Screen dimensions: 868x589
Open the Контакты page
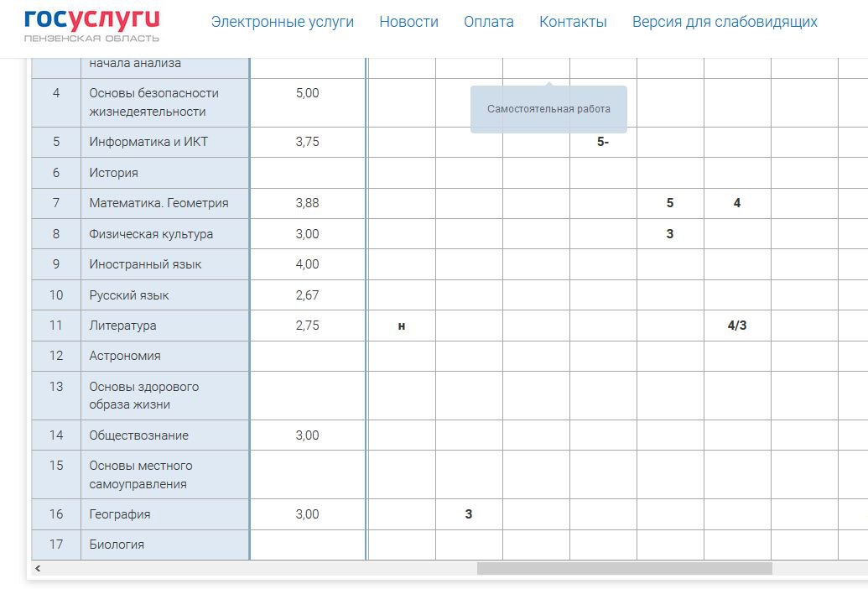click(573, 22)
